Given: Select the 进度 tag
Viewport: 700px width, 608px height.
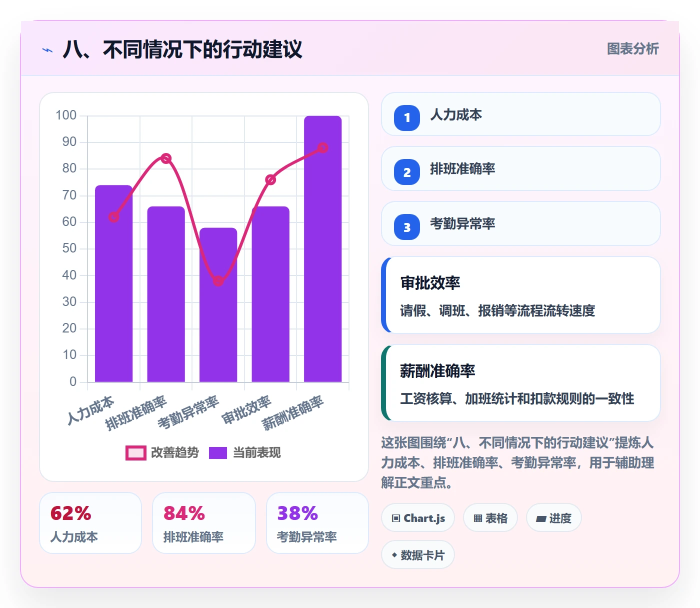Looking at the screenshot, I should [553, 518].
